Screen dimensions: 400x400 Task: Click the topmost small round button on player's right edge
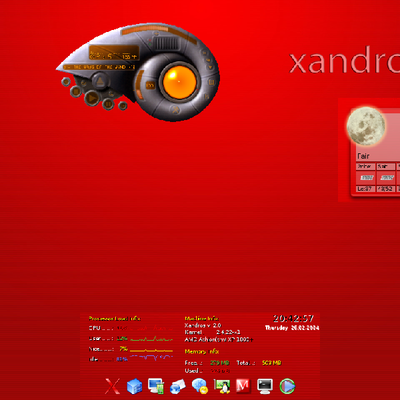tap(204, 53)
